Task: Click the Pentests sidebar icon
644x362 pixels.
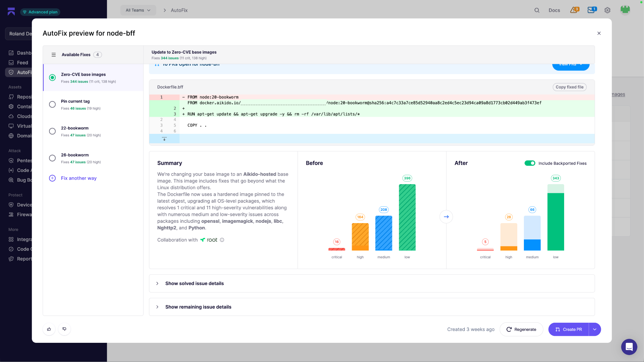Action: [x=11, y=161]
